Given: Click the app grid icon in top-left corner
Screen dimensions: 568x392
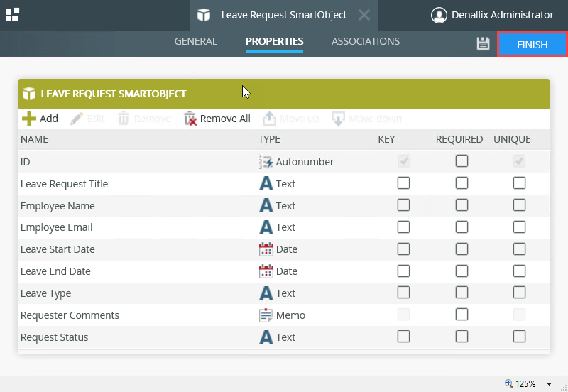Looking at the screenshot, I should [x=12, y=15].
